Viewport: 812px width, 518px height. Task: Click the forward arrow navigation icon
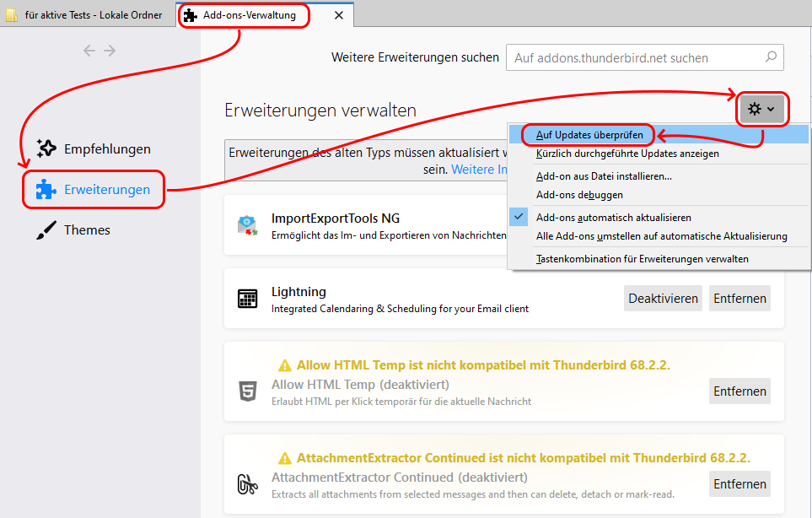point(110,51)
